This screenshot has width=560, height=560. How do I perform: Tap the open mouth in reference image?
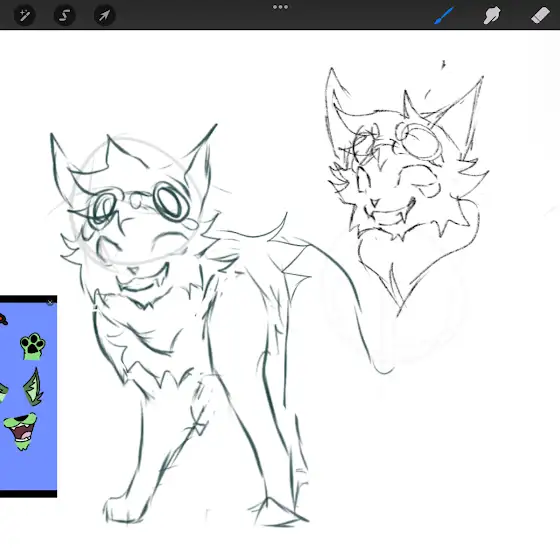(x=21, y=431)
